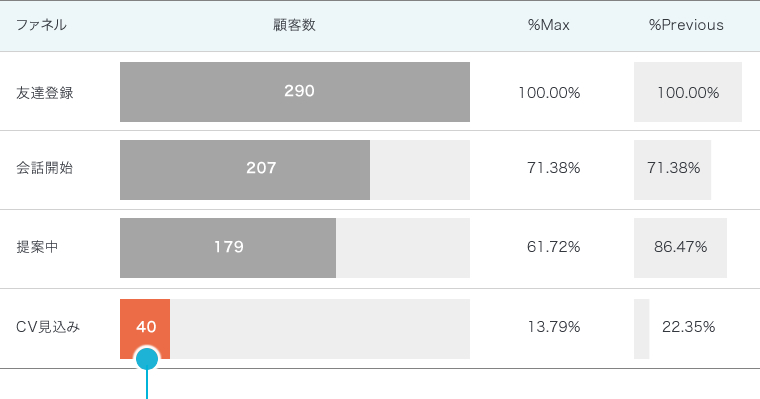Click the 100.00% %Previous bar
This screenshot has width=760, height=399.
(688, 92)
